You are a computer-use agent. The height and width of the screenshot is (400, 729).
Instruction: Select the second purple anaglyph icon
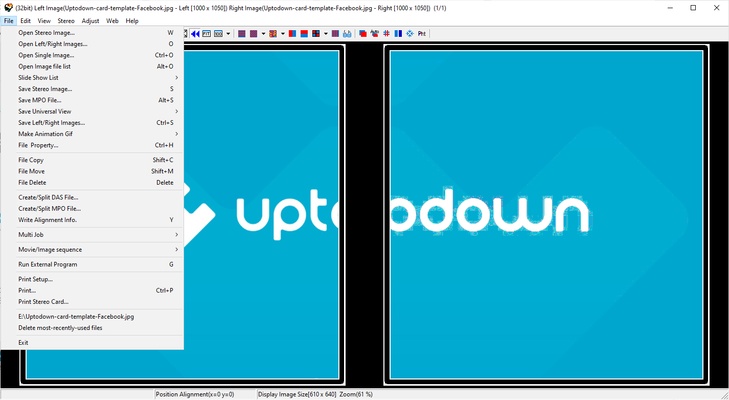253,33
